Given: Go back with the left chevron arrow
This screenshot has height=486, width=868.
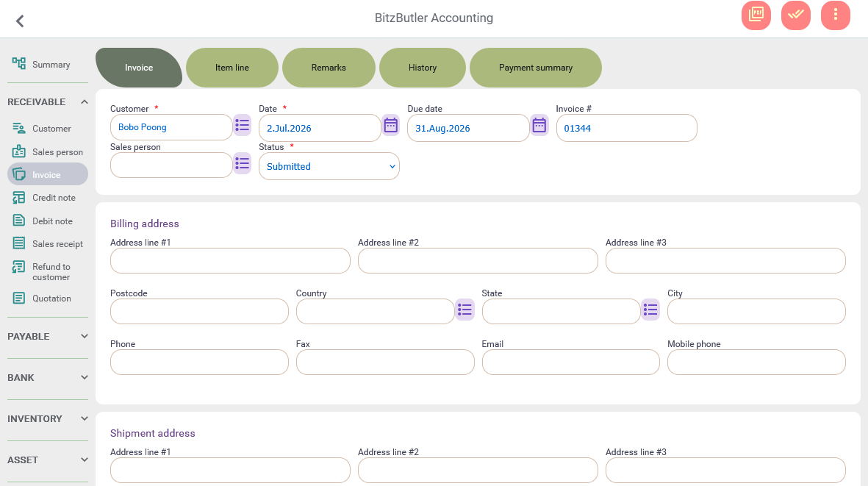Looking at the screenshot, I should (20, 21).
